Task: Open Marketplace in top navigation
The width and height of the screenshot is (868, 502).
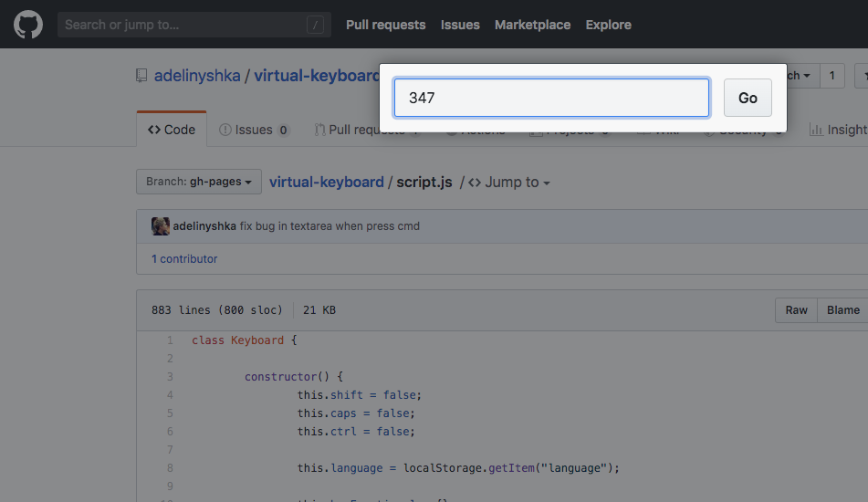Action: coord(532,25)
